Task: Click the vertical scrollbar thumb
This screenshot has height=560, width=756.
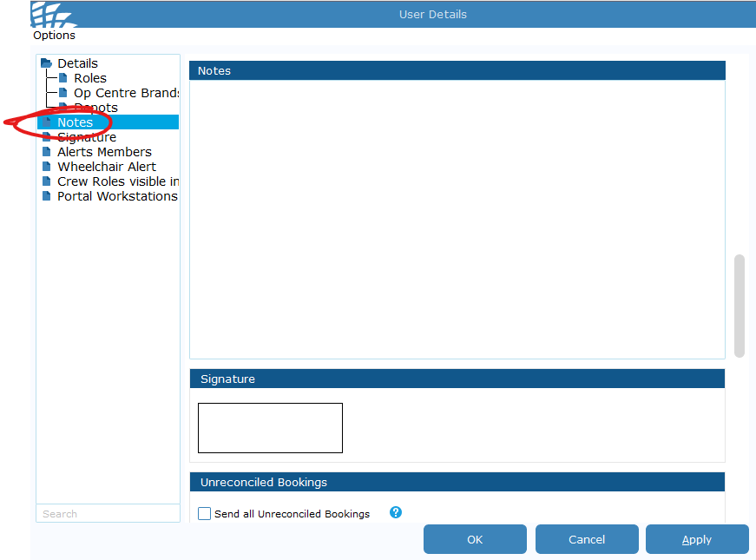Action: [x=740, y=305]
